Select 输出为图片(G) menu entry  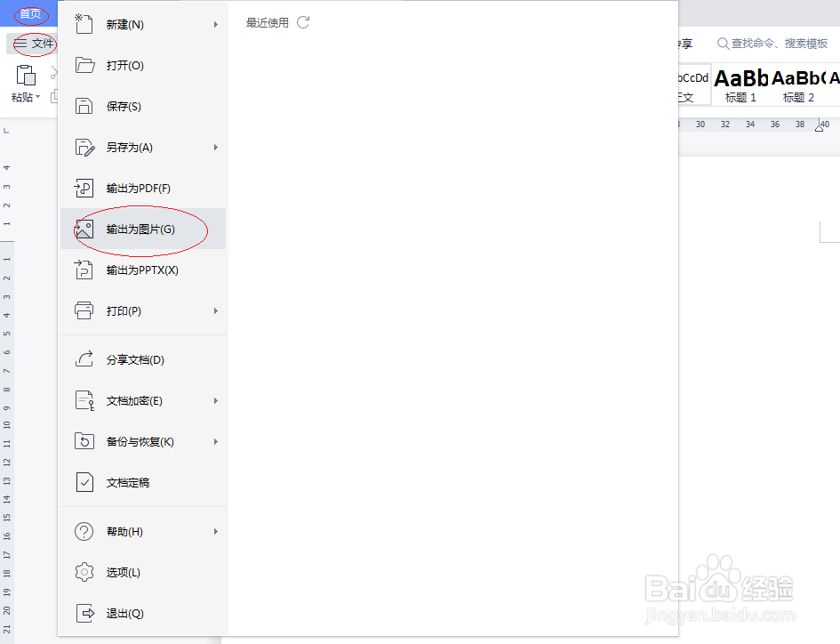[143, 229]
